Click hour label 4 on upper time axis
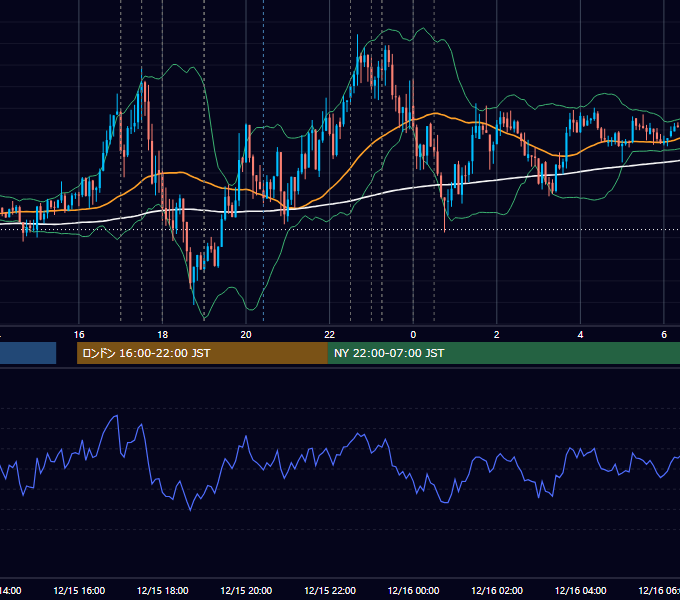 580,335
